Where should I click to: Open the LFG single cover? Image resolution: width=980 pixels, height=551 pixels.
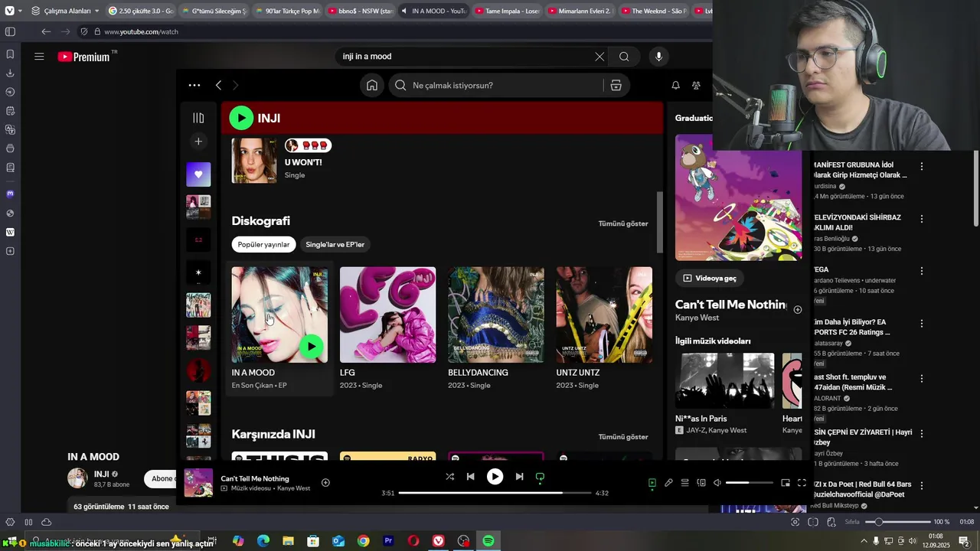387,315
